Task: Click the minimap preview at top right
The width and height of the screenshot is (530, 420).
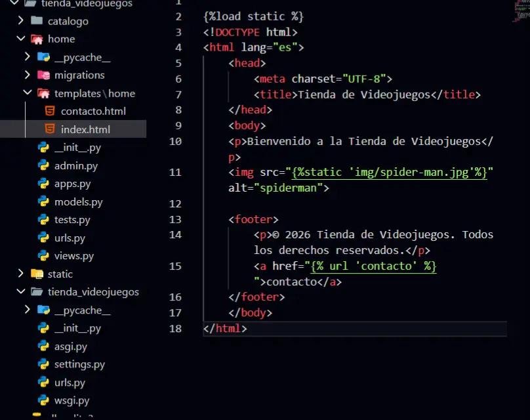Action: click(521, 10)
